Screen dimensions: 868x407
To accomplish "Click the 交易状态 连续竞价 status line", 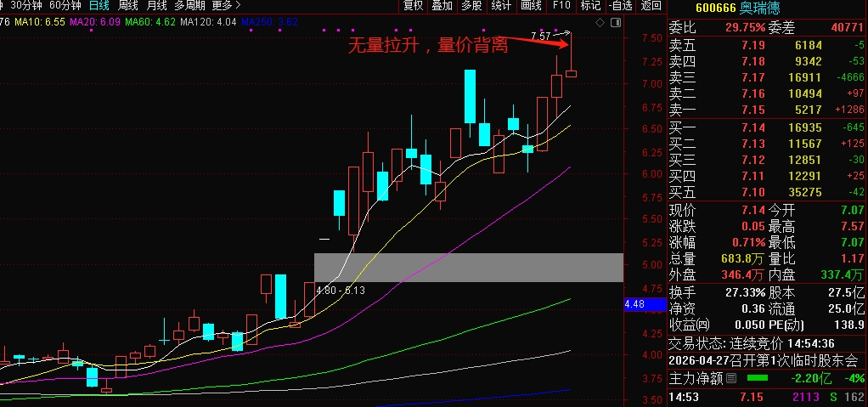I will (752, 344).
